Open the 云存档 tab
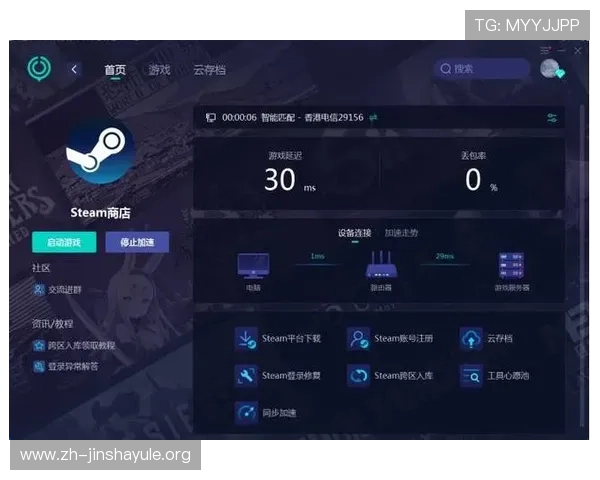 [x=209, y=70]
